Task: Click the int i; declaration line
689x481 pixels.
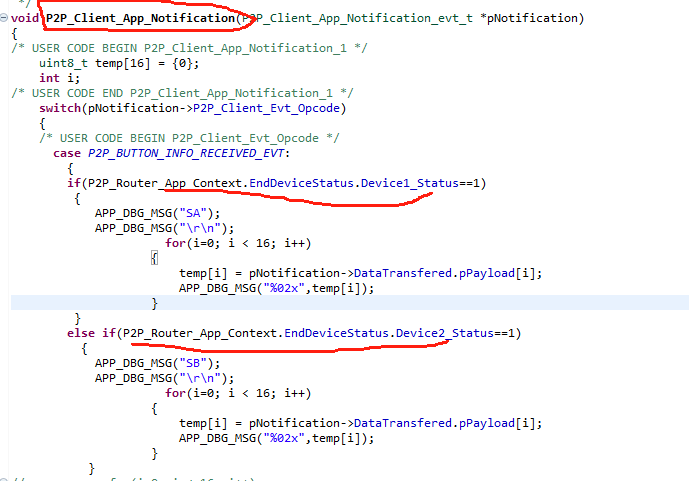Action: (x=59, y=78)
